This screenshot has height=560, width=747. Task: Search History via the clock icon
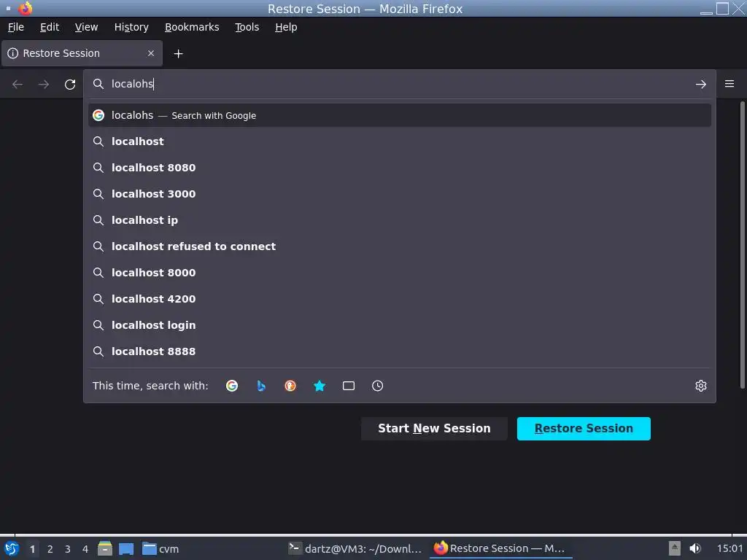click(x=377, y=386)
